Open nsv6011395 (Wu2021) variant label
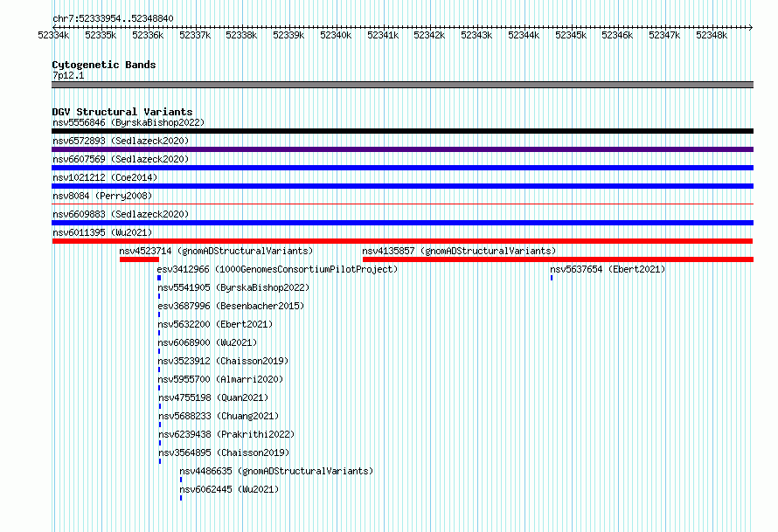This screenshot has width=778, height=532. 102,232
